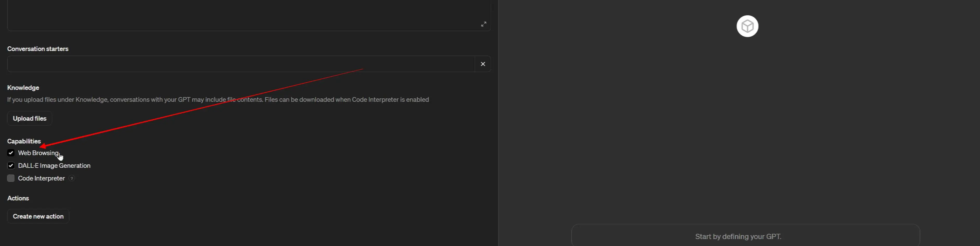The height and width of the screenshot is (246, 980).
Task: Click the Upload files button
Action: 30,118
